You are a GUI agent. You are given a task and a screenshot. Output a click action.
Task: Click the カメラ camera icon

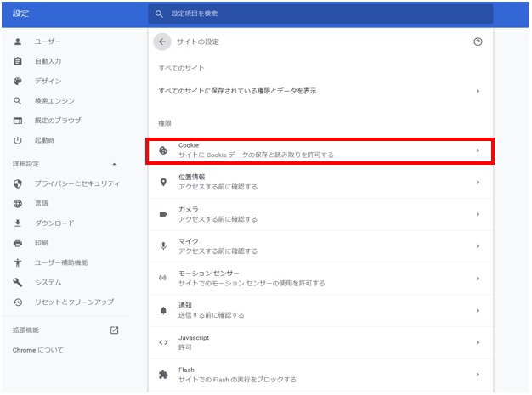click(164, 214)
